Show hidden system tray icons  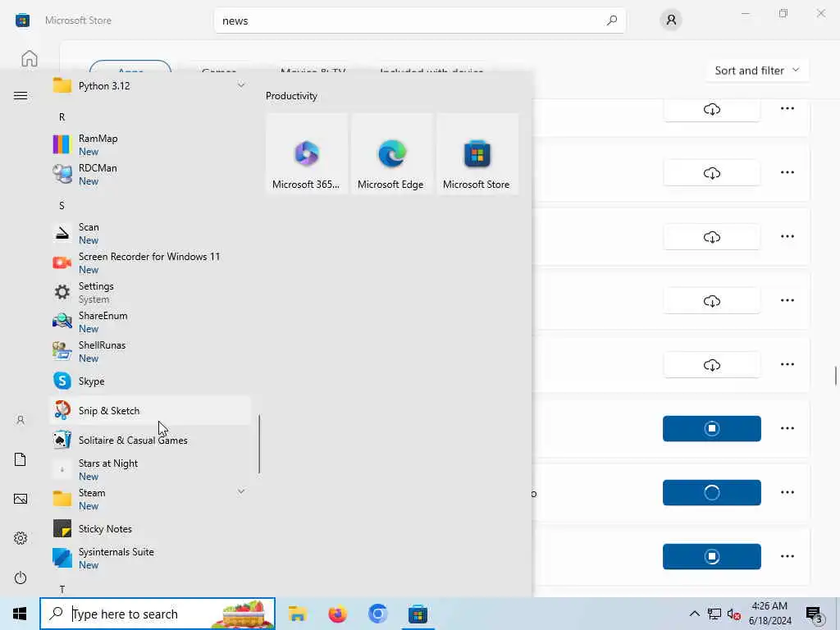coord(694,614)
